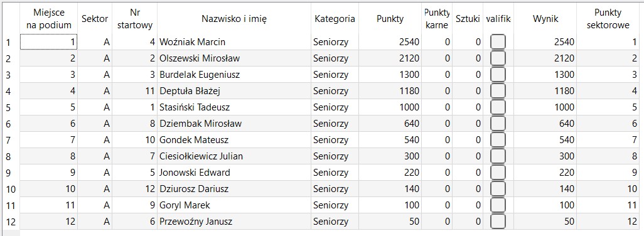644x236 pixels.
Task: Click the Nazwisko i imię column header
Action: coord(234,19)
